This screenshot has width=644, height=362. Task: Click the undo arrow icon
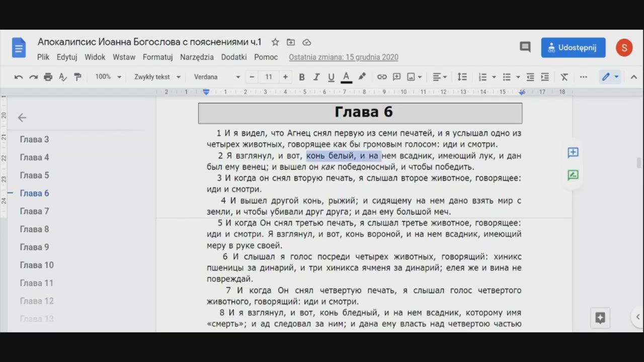(19, 77)
